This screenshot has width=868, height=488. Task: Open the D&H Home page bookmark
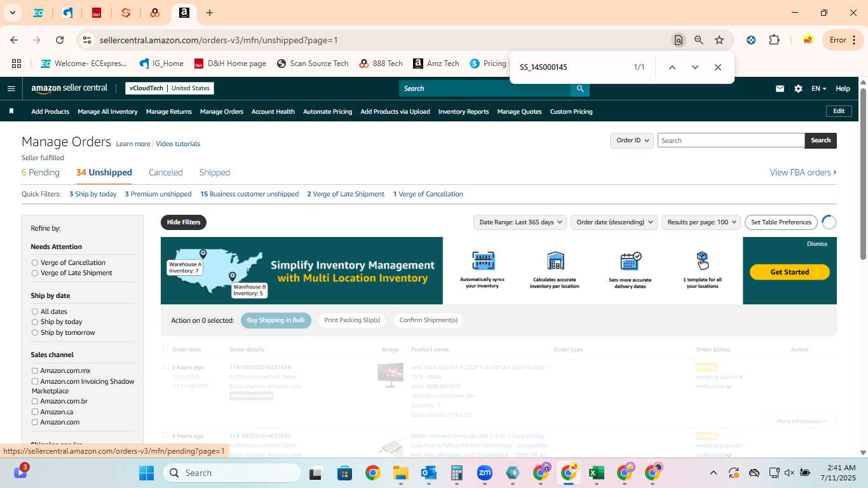(229, 64)
